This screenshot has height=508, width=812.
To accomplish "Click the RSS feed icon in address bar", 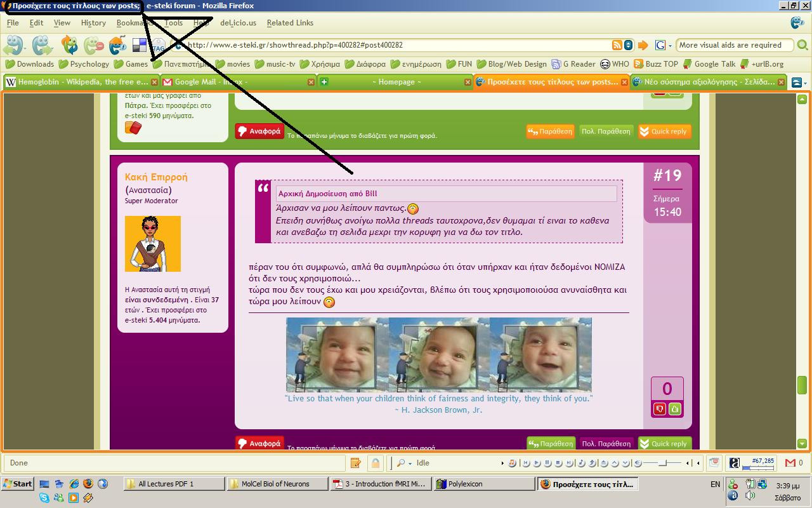I will coord(617,45).
